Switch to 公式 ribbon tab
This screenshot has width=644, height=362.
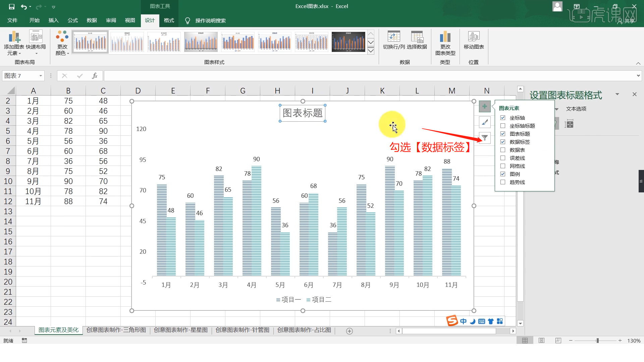72,20
